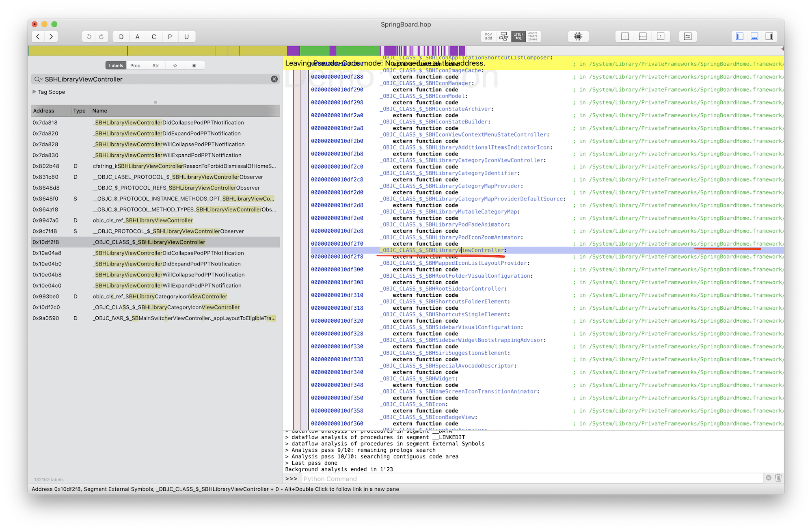Click the CPU chip icon
Image resolution: width=812 pixels, height=531 pixels.
coord(578,37)
